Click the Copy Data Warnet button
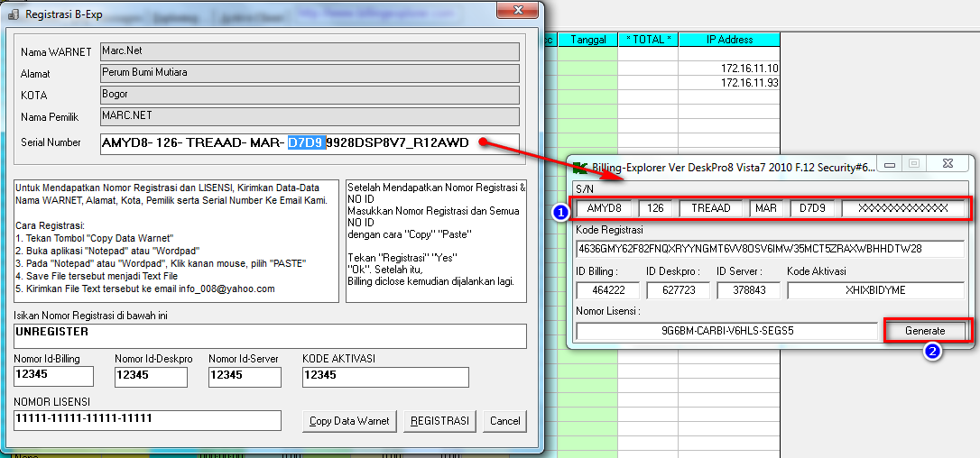The width and height of the screenshot is (980, 458). point(349,421)
